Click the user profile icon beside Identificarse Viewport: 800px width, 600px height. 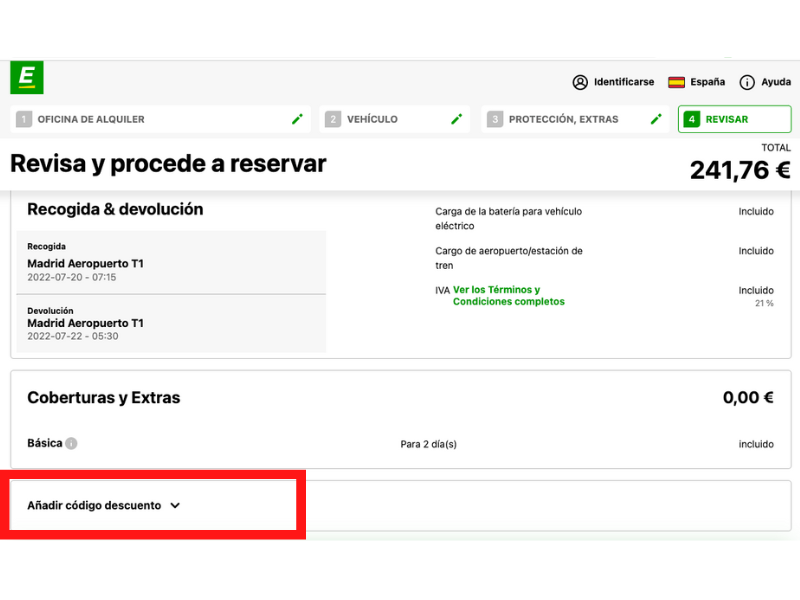tap(580, 82)
